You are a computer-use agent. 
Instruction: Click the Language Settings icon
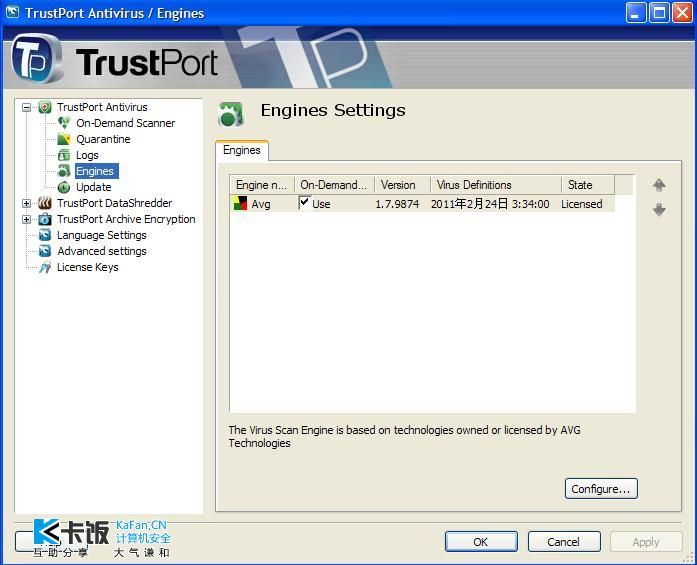[x=45, y=235]
